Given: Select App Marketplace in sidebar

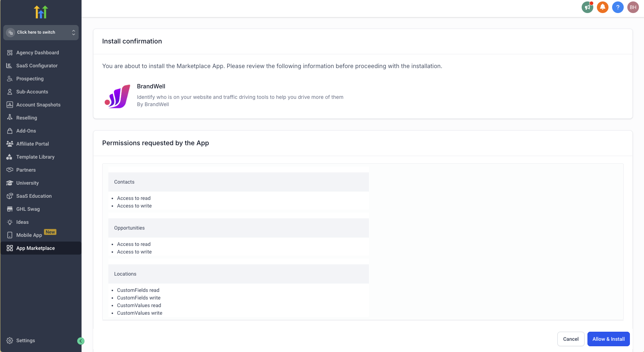Looking at the screenshot, I should tap(41, 248).
